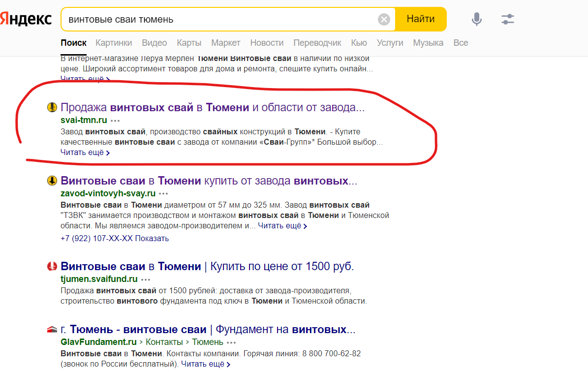Viewport: 588px width, 372px height.
Task: Open the Кью tab
Action: (x=359, y=43)
